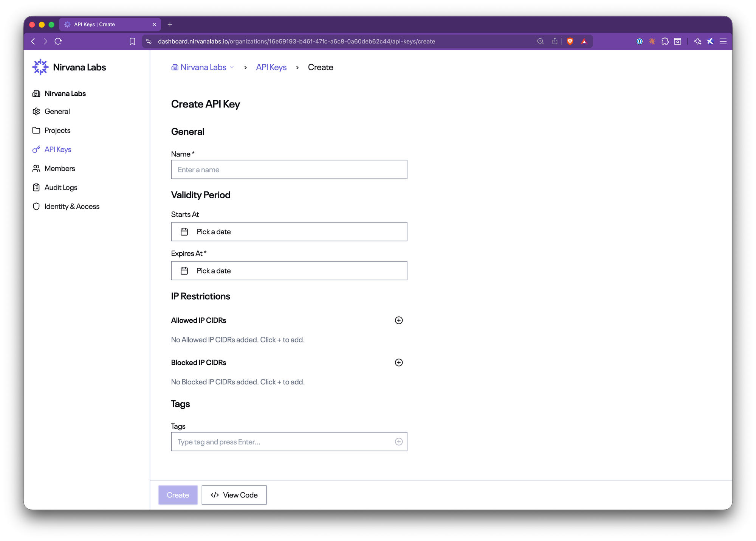
Task: Open Members page in sidebar
Action: (x=60, y=168)
